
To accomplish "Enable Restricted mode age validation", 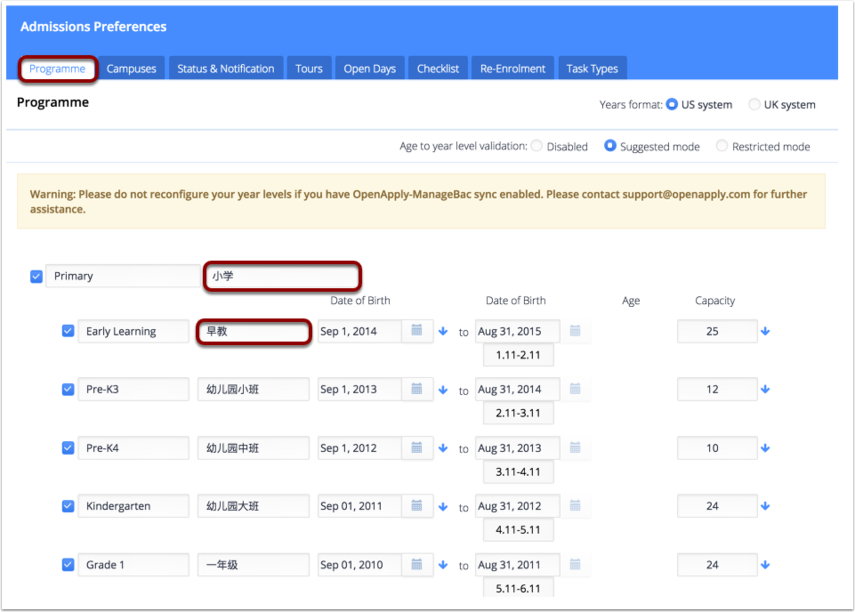I will point(722,147).
